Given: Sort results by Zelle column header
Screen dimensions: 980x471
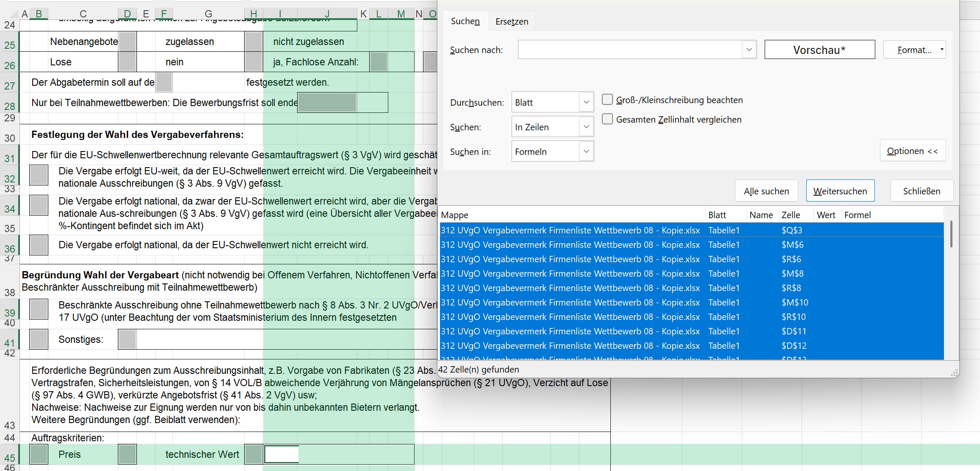Looking at the screenshot, I should click(x=791, y=215).
